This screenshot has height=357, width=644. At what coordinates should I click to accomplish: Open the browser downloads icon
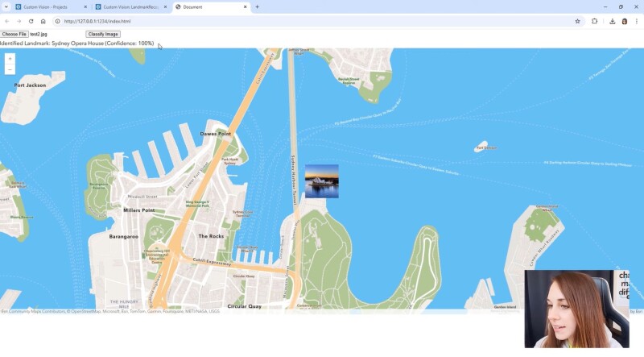(x=613, y=21)
